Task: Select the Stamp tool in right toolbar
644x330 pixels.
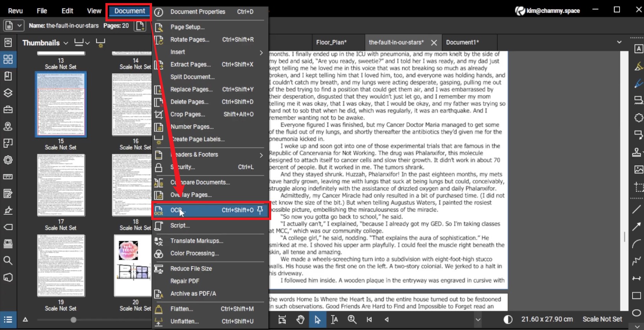Action: tap(637, 152)
